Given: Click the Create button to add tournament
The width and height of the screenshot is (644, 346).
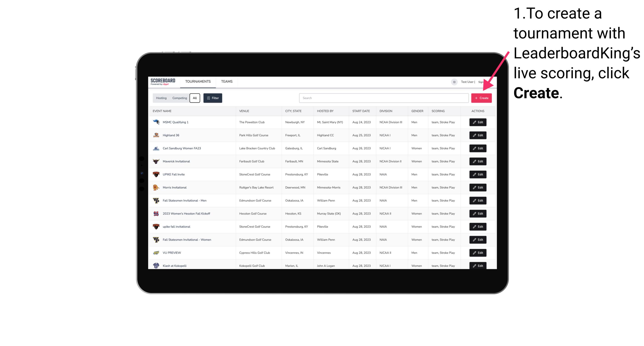Looking at the screenshot, I should point(481,98).
